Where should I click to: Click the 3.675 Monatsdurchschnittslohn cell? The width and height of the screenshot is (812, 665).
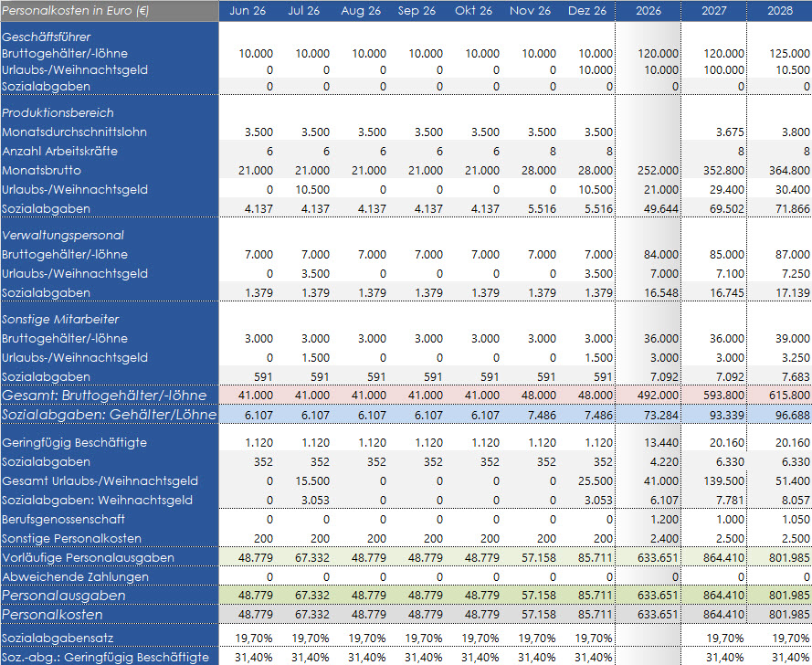(x=730, y=132)
